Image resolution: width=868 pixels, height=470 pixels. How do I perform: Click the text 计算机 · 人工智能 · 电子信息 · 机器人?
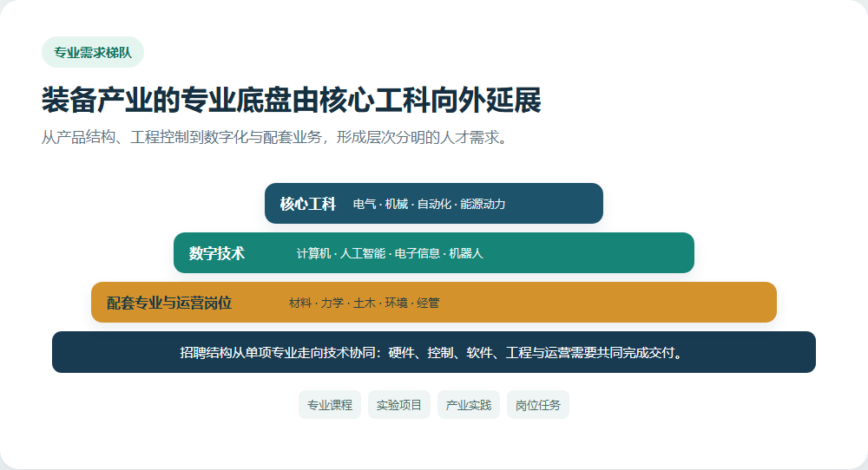390,253
